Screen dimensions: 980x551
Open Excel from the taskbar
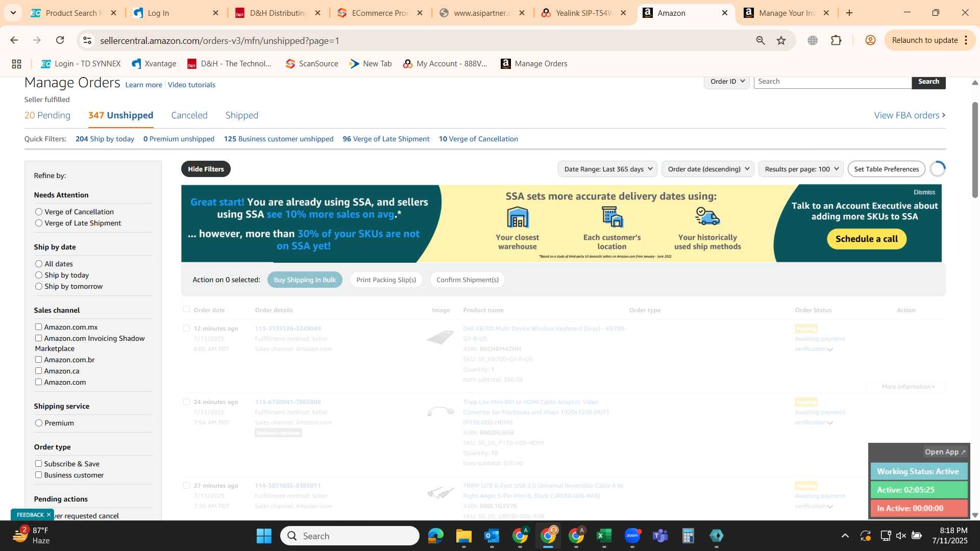tap(604, 536)
